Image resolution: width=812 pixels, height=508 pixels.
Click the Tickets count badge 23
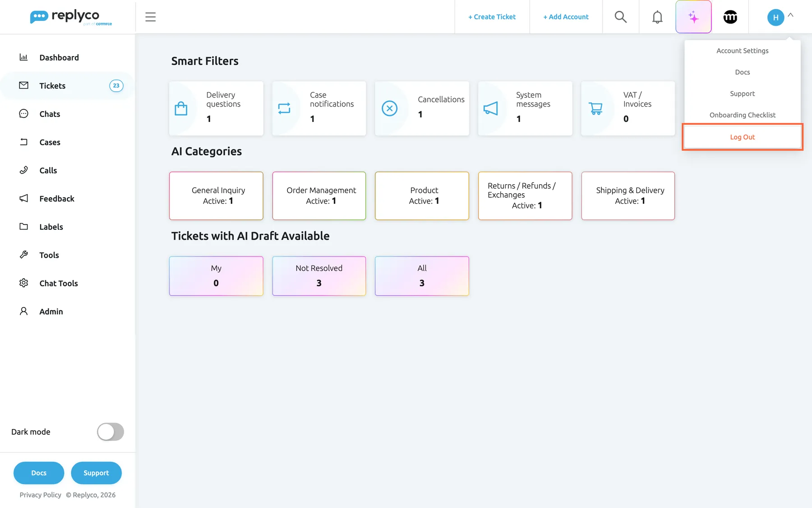116,85
